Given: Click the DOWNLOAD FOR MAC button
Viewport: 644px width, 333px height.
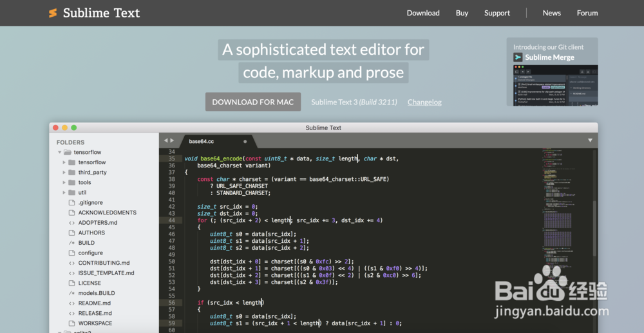Looking at the screenshot, I should click(x=253, y=102).
